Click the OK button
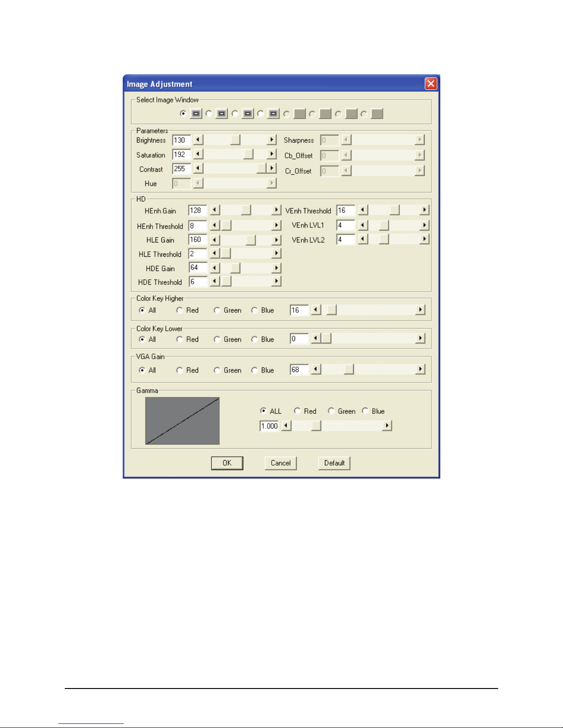Image resolution: width=563 pixels, height=728 pixels. pyautogui.click(x=227, y=463)
